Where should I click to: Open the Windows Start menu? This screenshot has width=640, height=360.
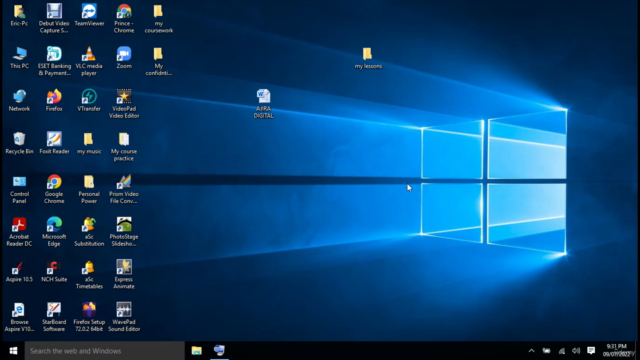point(13,351)
